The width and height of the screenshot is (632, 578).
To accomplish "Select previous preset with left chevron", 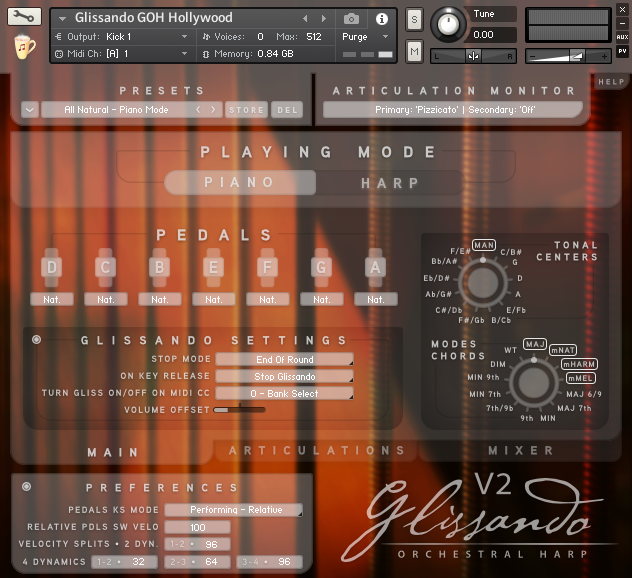I will tap(198, 110).
